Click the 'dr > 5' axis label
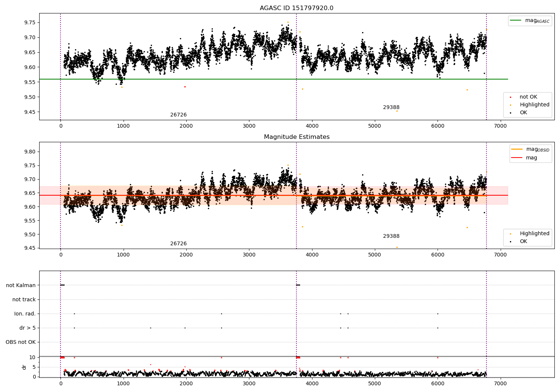The height and width of the screenshot is (392, 560). pyautogui.click(x=28, y=328)
